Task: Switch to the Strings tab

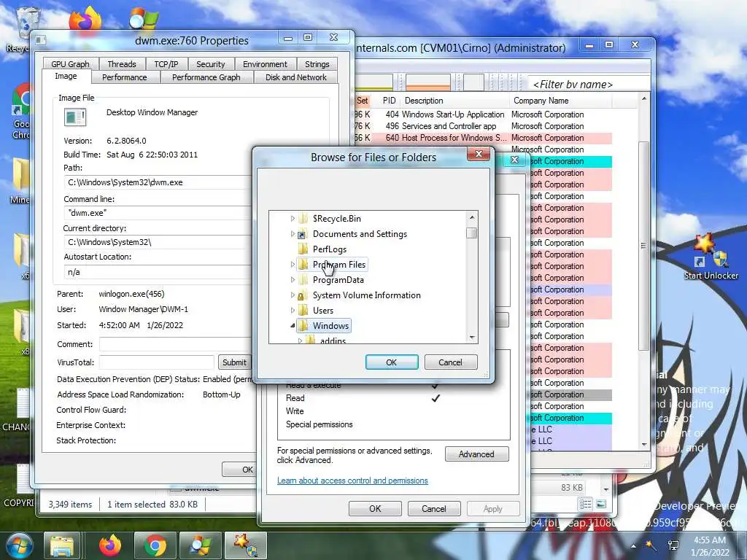Action: (317, 64)
